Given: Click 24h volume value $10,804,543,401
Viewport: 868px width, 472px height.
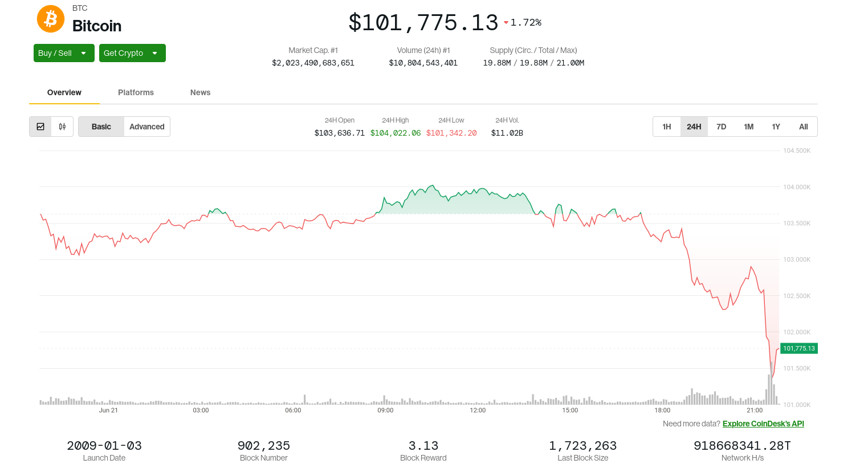Looking at the screenshot, I should [x=423, y=63].
